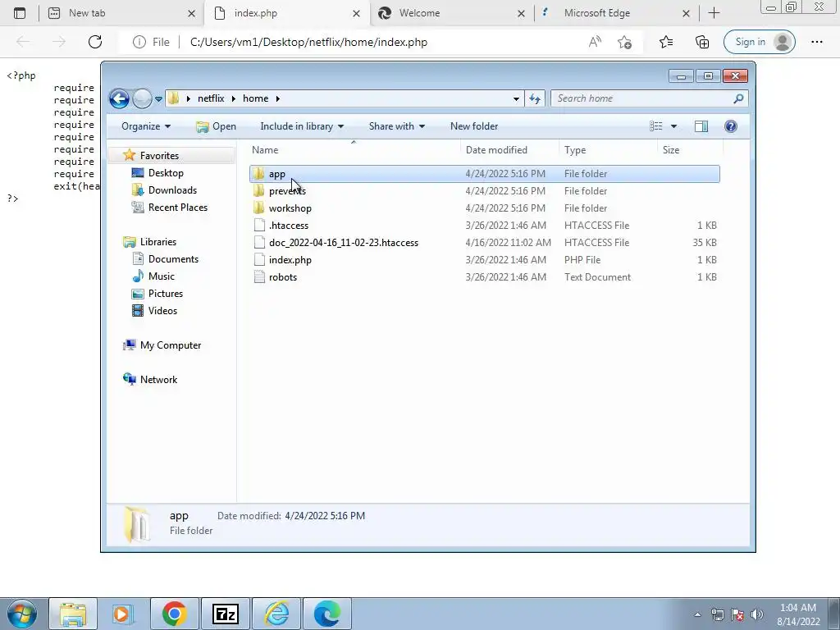This screenshot has height=630, width=840.
Task: Sort by Size column header
Action: [671, 150]
